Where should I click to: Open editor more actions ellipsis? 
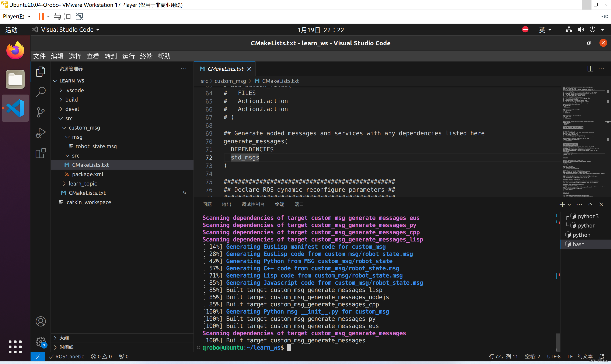601,69
